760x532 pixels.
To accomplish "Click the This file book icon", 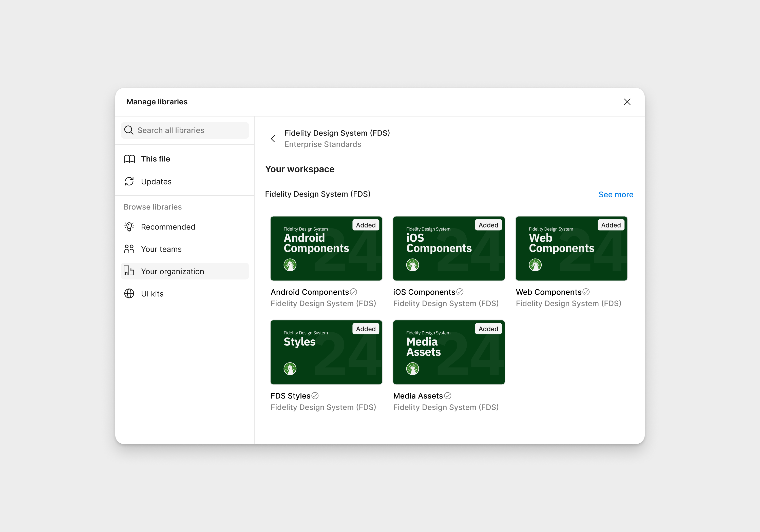I will point(129,159).
